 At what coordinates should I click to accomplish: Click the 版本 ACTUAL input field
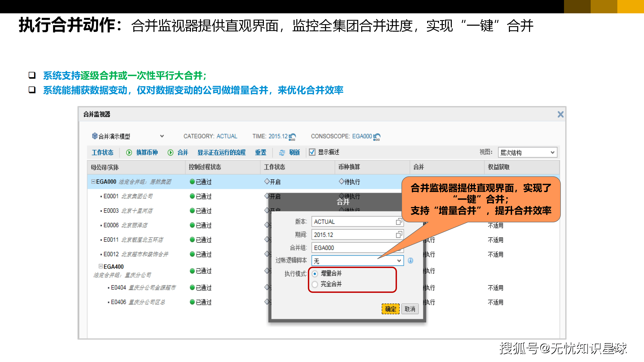click(357, 221)
